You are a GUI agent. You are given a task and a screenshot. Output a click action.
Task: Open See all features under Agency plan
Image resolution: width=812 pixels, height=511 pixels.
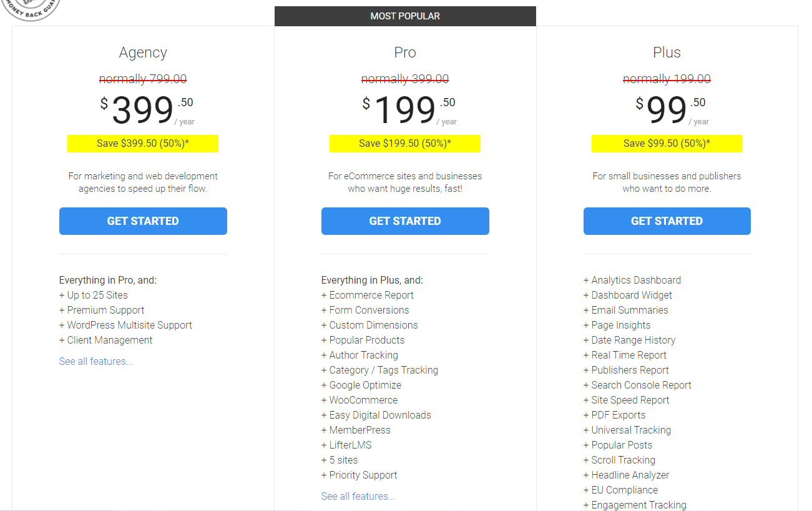point(95,360)
